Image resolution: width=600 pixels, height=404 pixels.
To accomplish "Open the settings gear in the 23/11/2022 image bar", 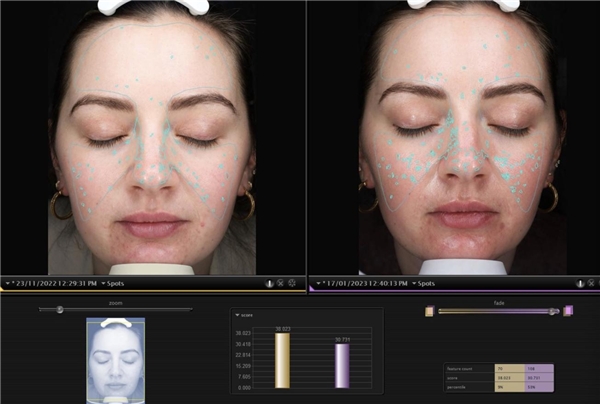I will (x=292, y=283).
